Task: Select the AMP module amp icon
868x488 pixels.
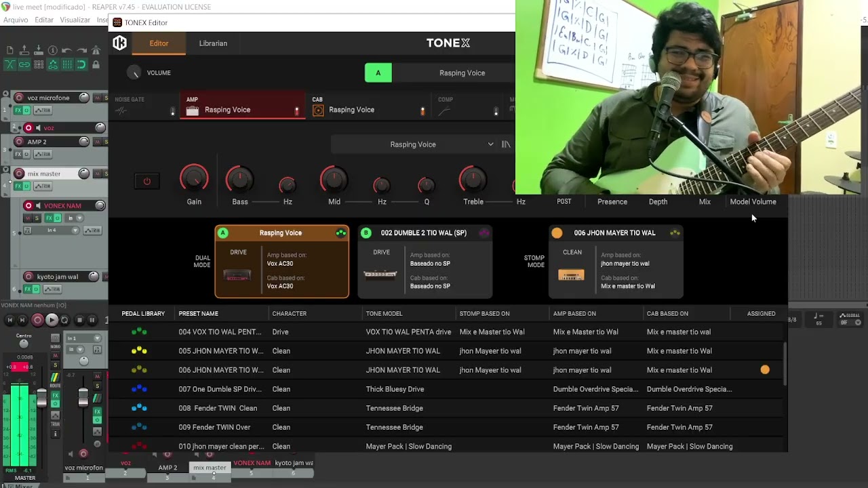Action: (x=193, y=110)
